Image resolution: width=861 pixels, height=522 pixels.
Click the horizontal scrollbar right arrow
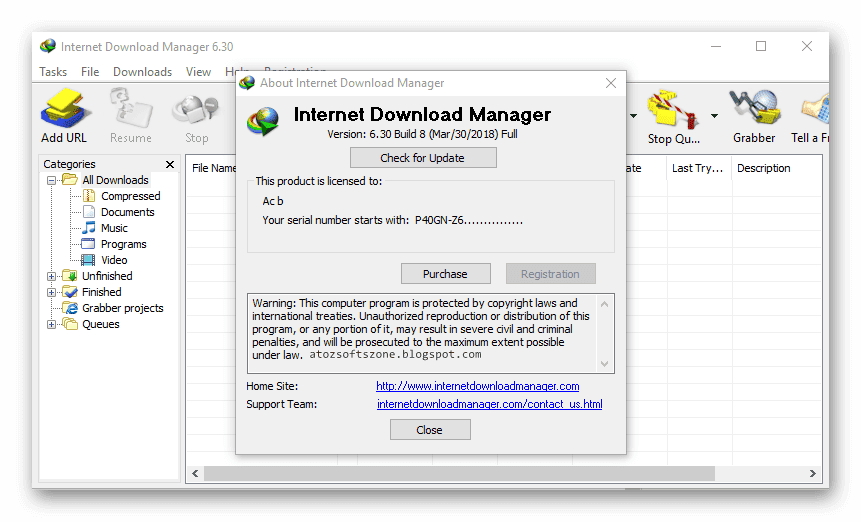click(x=813, y=473)
